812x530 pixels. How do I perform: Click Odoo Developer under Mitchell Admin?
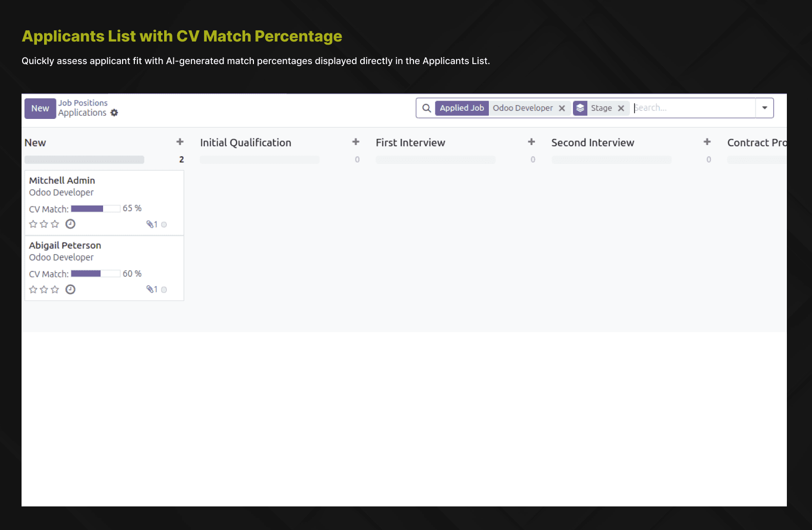[x=62, y=193]
